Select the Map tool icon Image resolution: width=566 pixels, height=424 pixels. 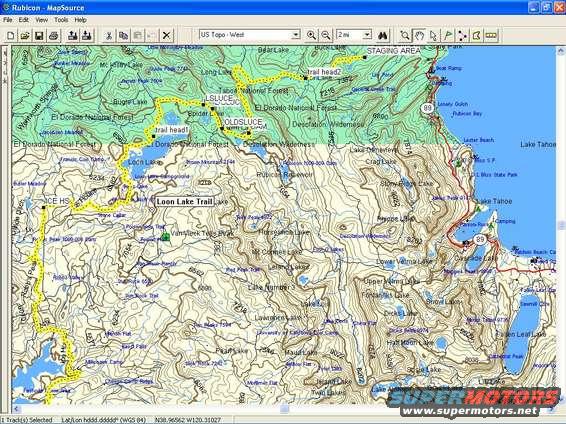477,35
